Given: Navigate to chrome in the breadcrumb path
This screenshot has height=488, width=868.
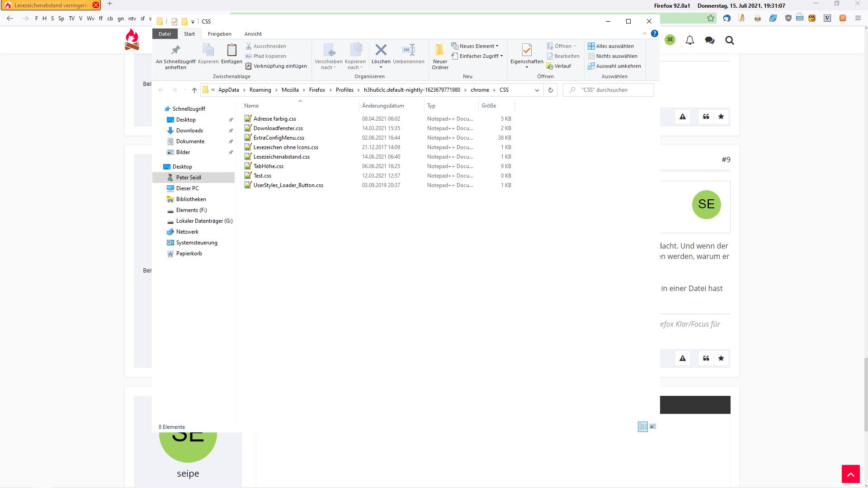Looking at the screenshot, I should coord(480,90).
